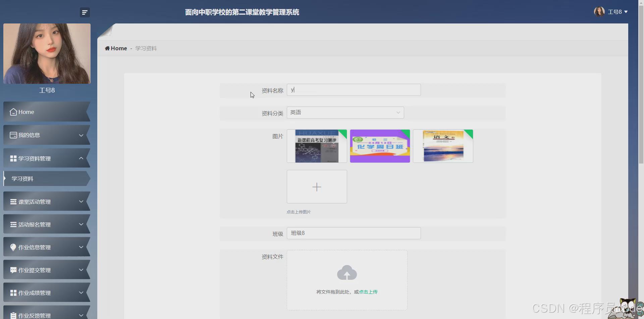
Task: Click the cloud upload icon in 资料文件 area
Action: point(347,272)
